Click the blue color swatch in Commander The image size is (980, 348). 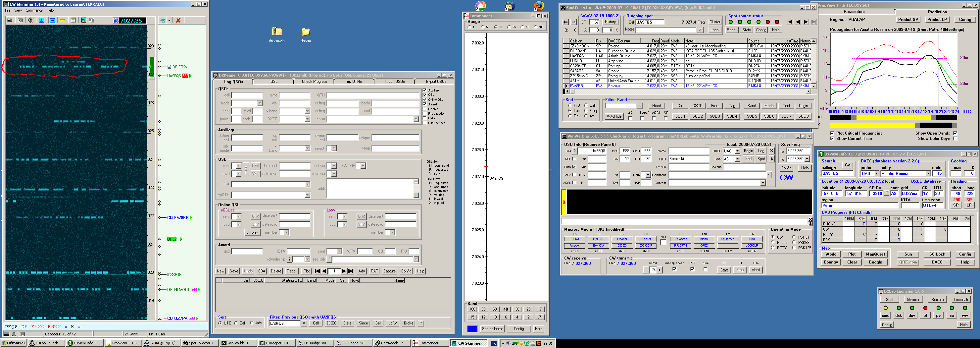472,328
